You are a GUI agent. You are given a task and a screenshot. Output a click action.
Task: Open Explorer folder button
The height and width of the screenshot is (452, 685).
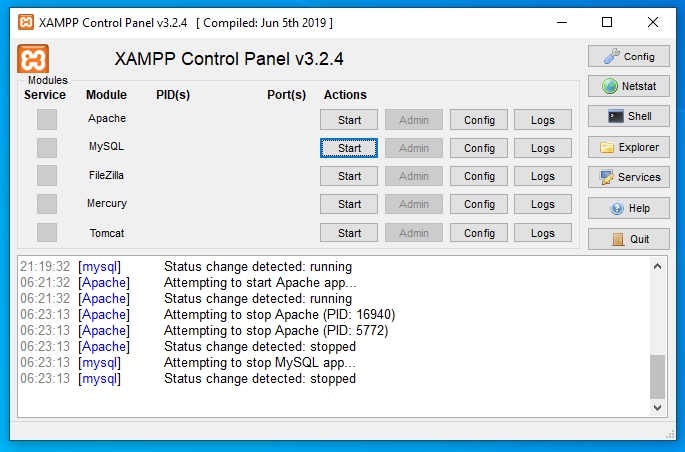pyautogui.click(x=628, y=147)
